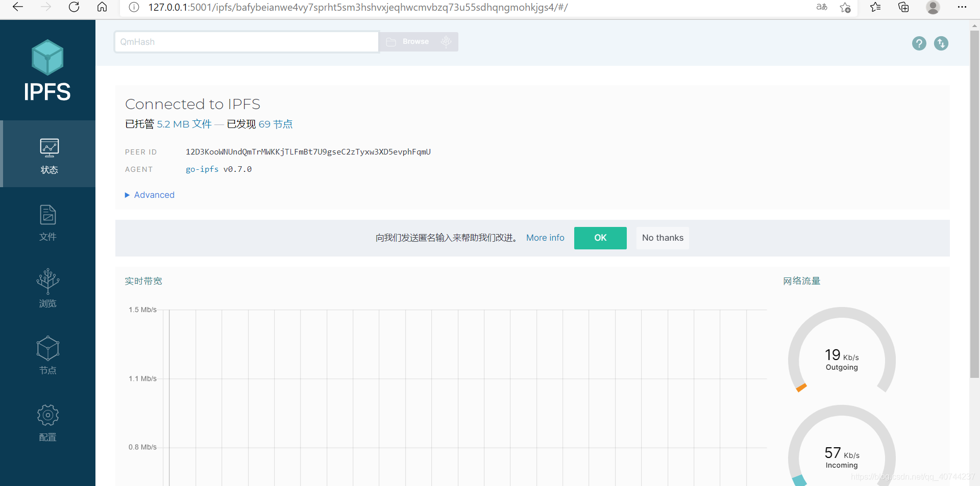980x486 pixels.
Task: Click the green OK button
Action: [x=600, y=238]
